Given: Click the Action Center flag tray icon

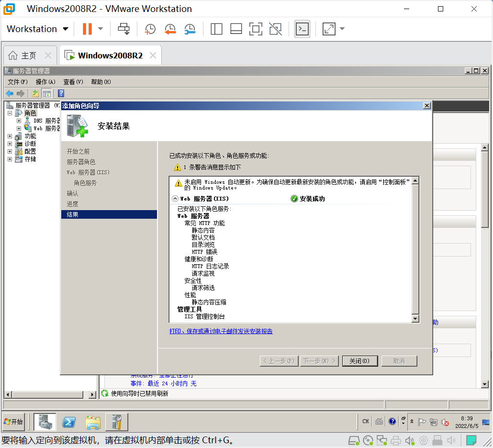Looking at the screenshot, I should 422,422.
